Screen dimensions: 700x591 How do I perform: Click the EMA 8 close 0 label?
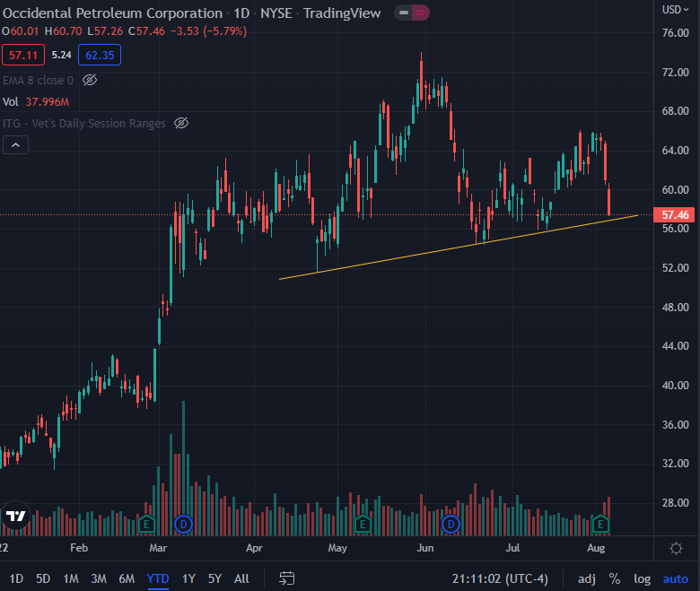point(38,81)
